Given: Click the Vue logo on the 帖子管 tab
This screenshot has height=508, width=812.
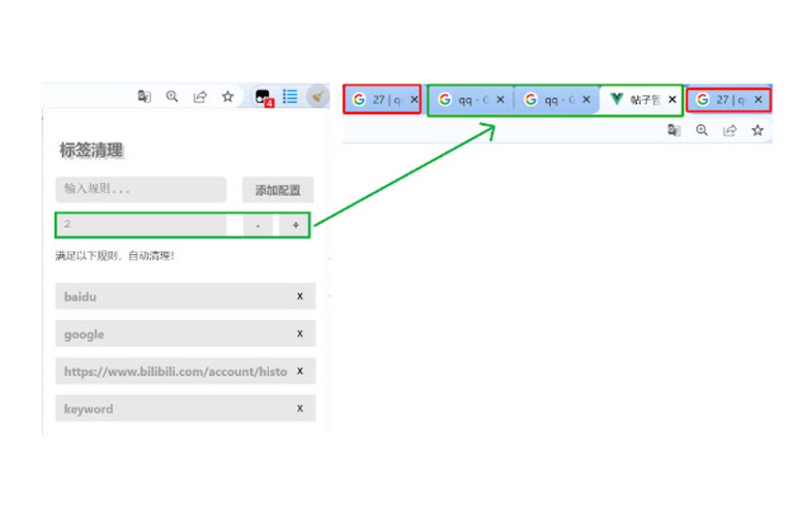Looking at the screenshot, I should pos(617,99).
